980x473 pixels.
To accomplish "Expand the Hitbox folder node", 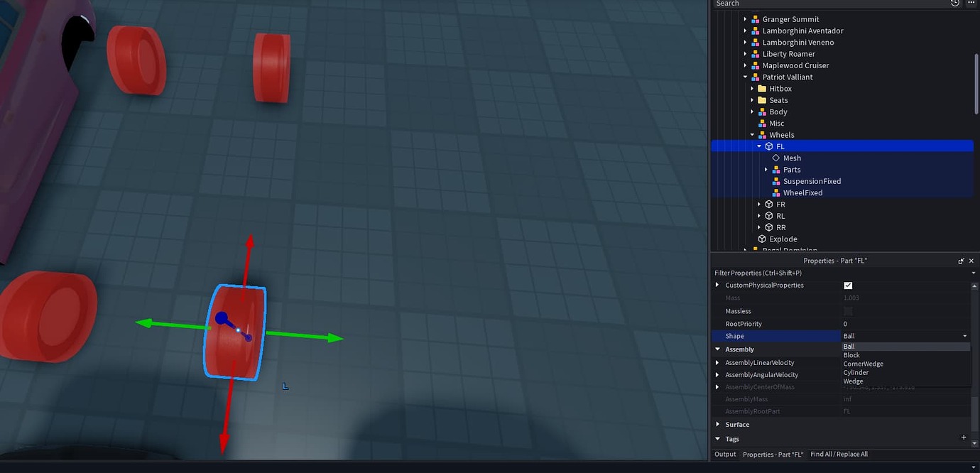I will (x=752, y=89).
